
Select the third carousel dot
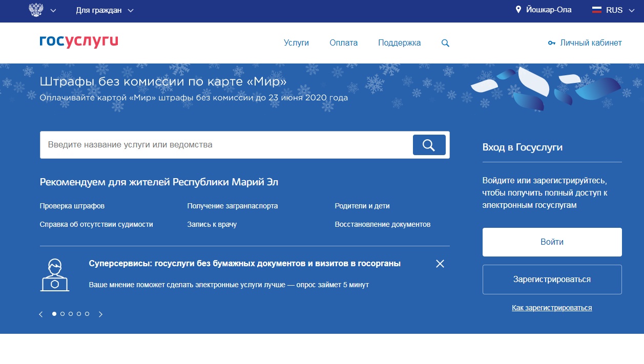coord(71,314)
